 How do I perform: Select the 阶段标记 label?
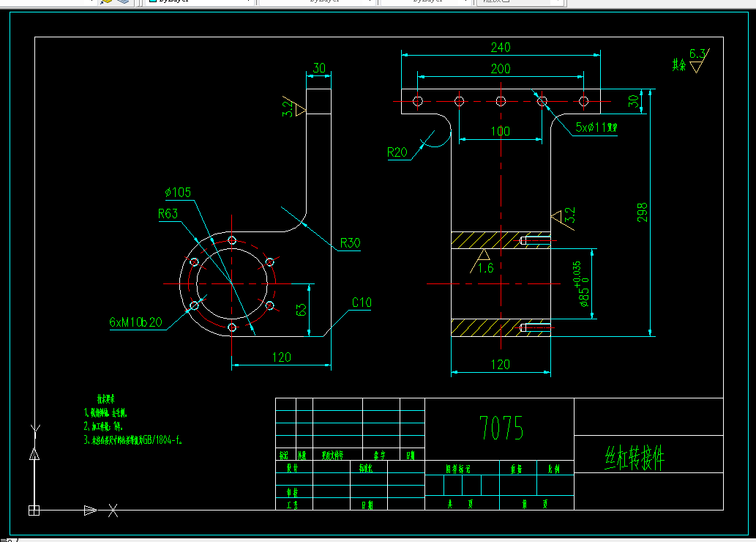coord(458,469)
